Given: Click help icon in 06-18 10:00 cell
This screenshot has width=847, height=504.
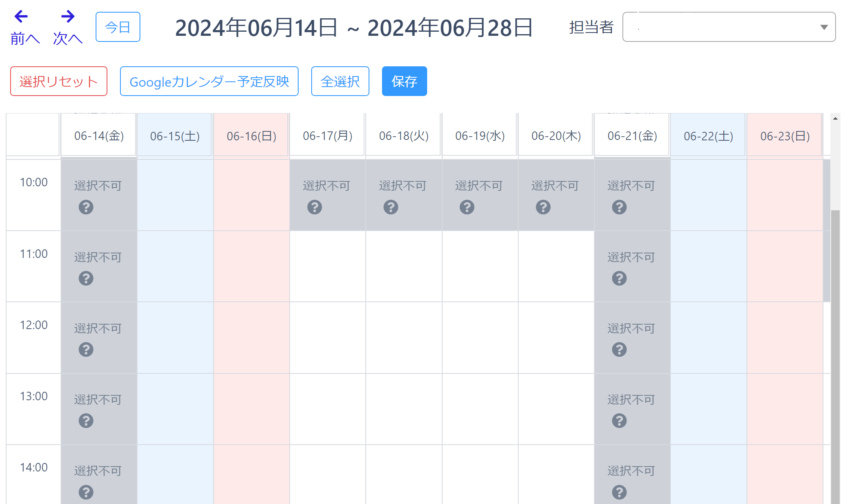Looking at the screenshot, I should click(x=391, y=207).
